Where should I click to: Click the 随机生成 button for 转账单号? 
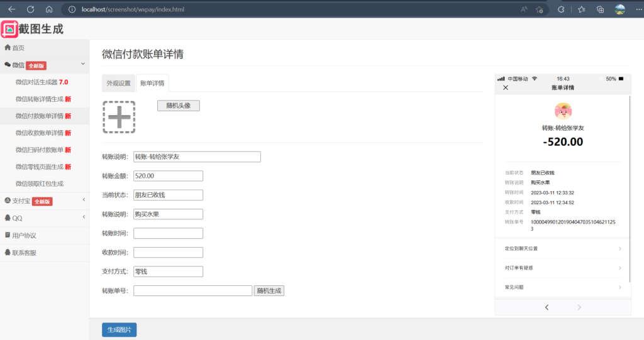pyautogui.click(x=269, y=290)
